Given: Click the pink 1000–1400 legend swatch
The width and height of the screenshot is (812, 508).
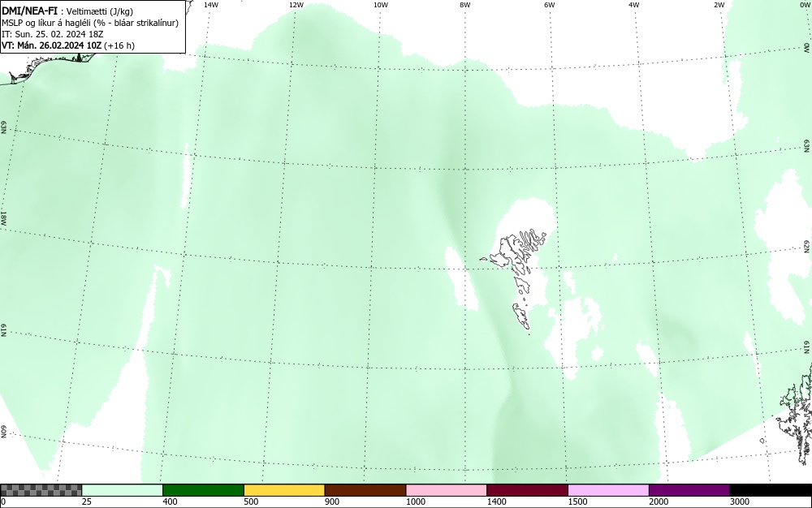Looking at the screenshot, I should coord(447,490).
